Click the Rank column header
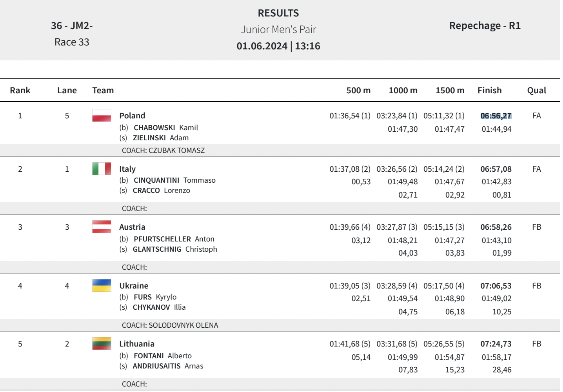The width and height of the screenshot is (563, 392). pyautogui.click(x=20, y=90)
